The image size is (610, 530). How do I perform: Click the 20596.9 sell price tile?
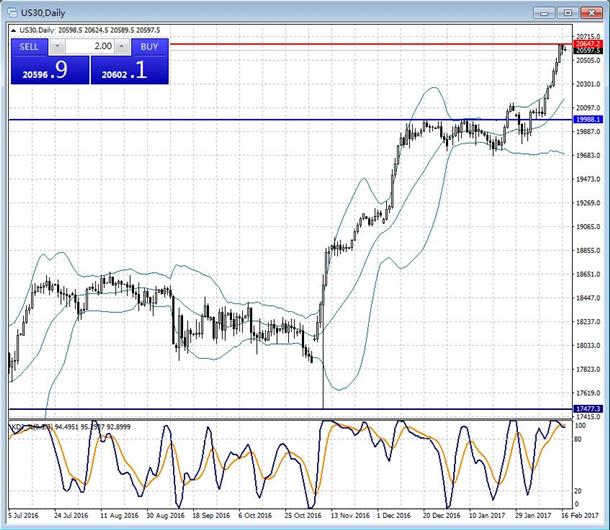point(50,70)
